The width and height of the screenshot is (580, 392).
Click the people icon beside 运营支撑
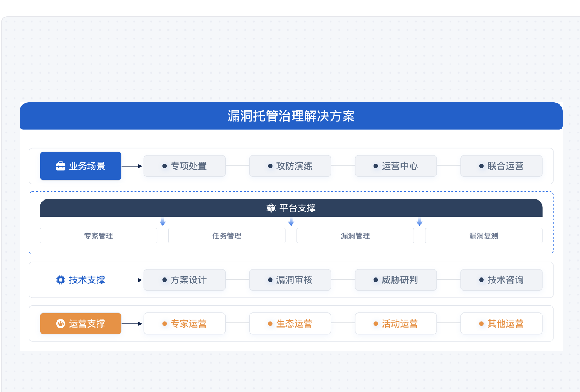(x=60, y=324)
